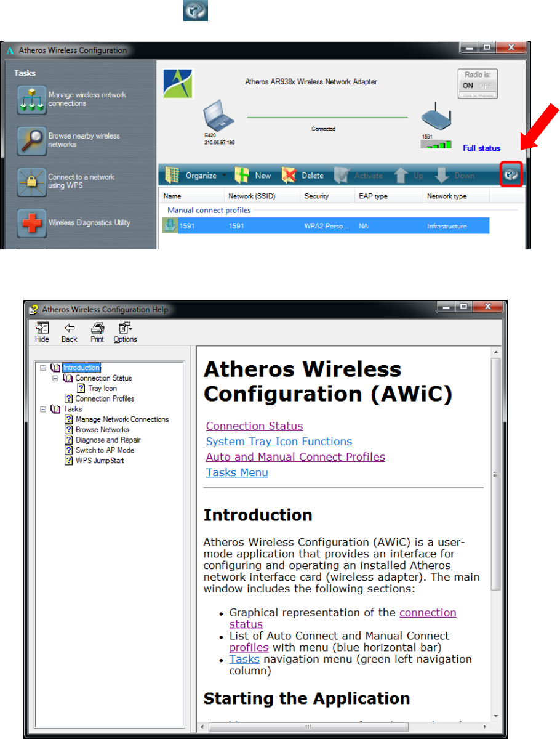Viewport: 560px width, 739px height.
Task: Collapse the Tasks tree node
Action: (x=43, y=409)
